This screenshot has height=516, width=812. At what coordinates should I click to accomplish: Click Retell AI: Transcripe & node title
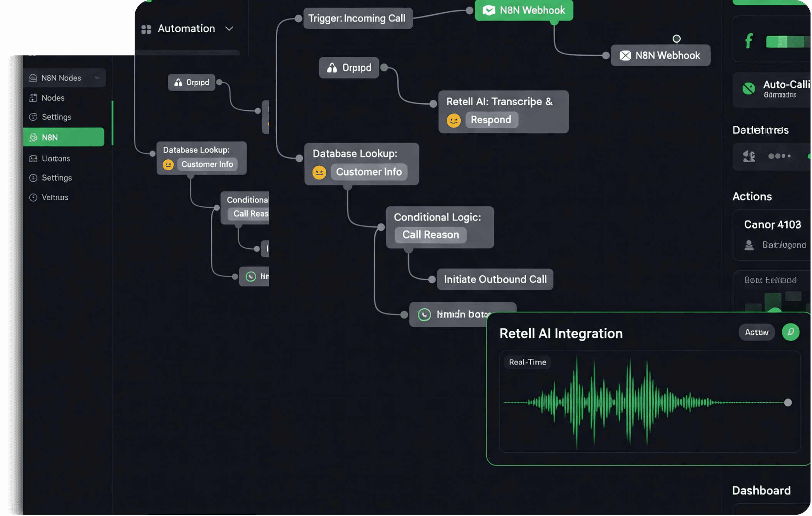coord(499,101)
